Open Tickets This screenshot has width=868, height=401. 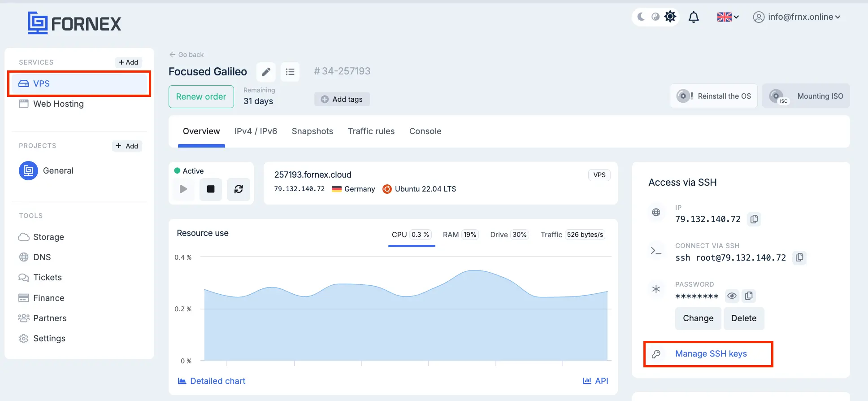coord(40,277)
